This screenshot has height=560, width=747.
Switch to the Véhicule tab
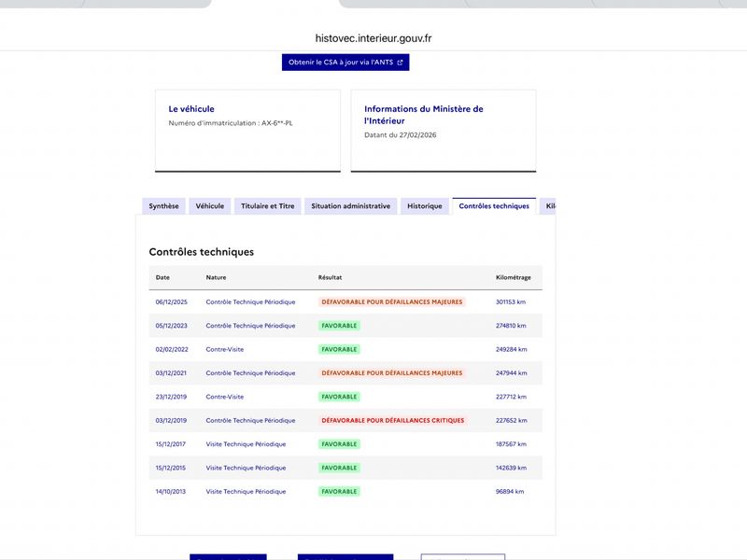pos(209,206)
